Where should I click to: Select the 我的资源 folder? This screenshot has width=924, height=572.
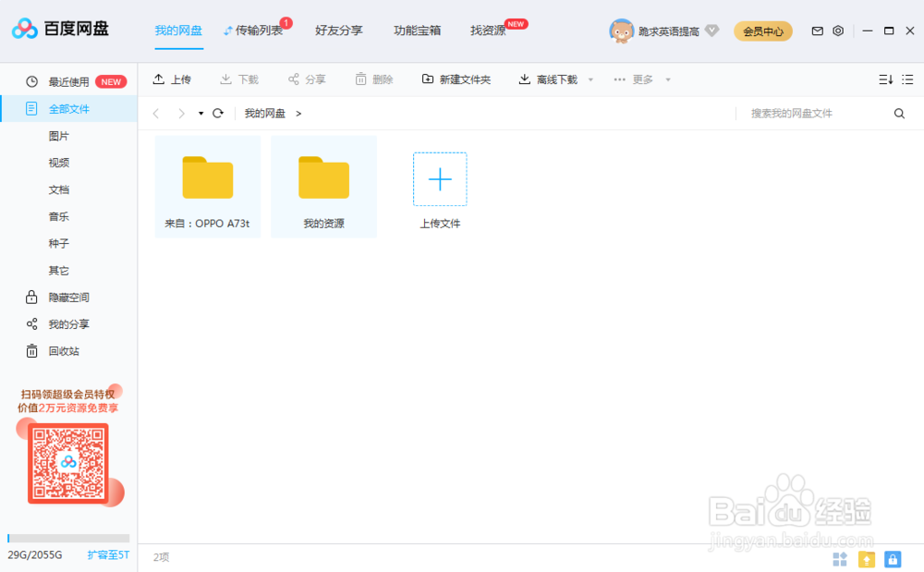(323, 187)
